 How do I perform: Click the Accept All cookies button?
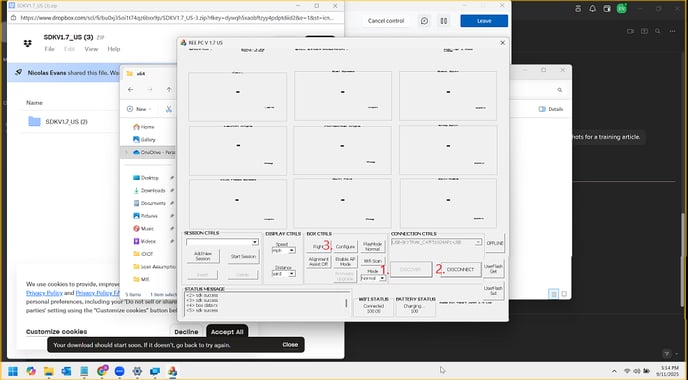227,332
